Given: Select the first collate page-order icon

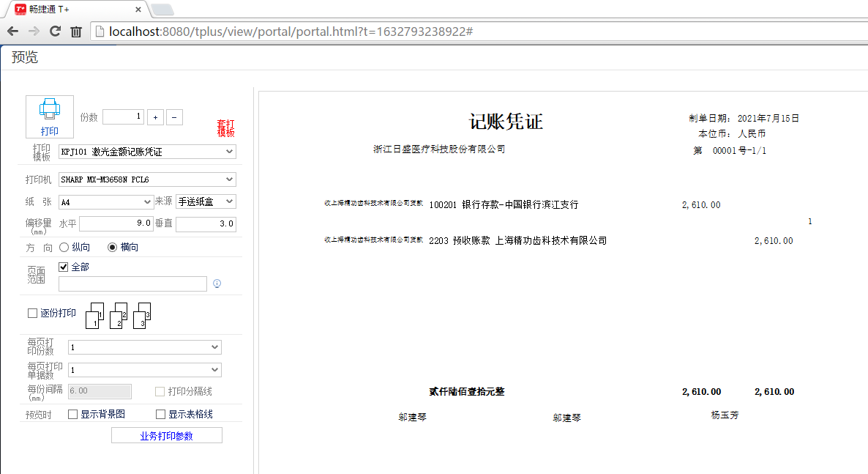Looking at the screenshot, I should point(95,316).
